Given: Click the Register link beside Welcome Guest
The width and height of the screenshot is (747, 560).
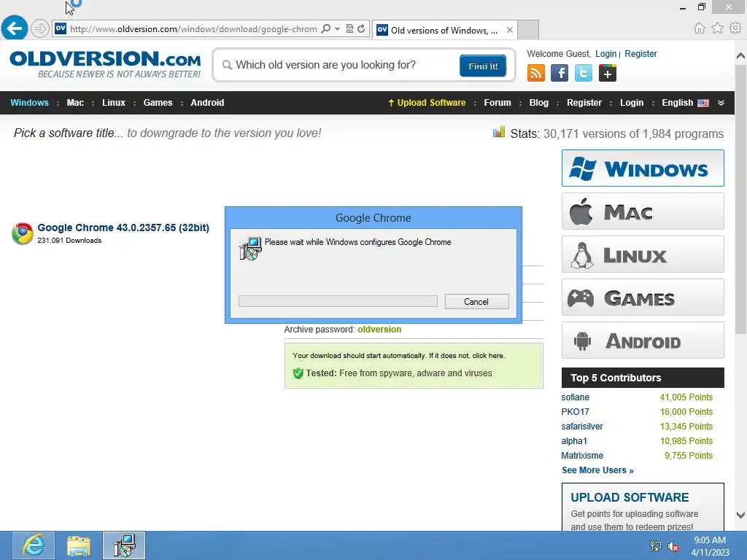Looking at the screenshot, I should (x=640, y=54).
